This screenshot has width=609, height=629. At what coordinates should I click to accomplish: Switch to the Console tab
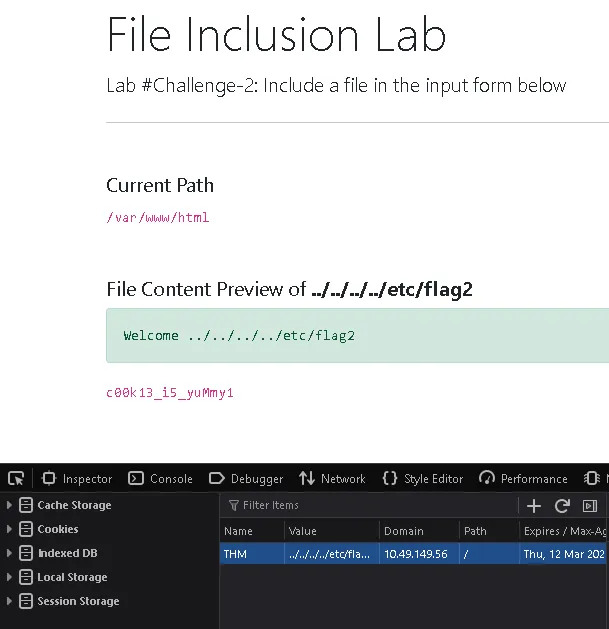click(161, 479)
